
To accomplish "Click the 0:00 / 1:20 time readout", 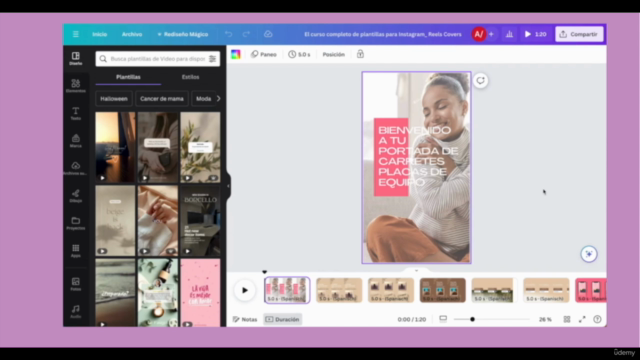I will 412,319.
